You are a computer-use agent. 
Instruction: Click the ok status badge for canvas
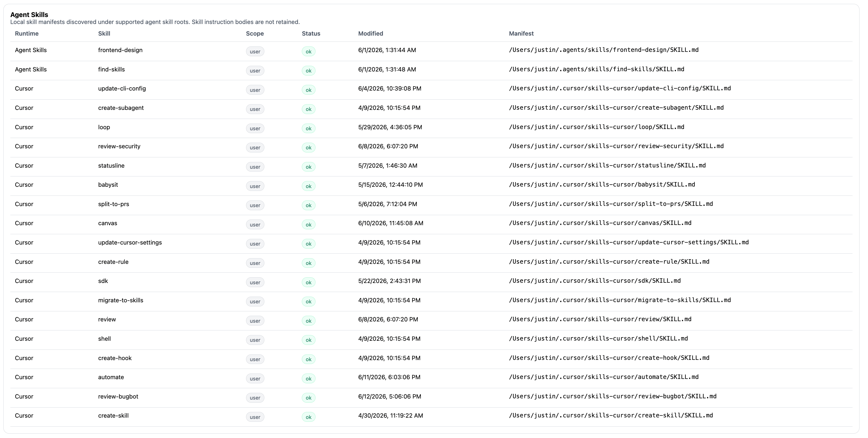tap(309, 225)
